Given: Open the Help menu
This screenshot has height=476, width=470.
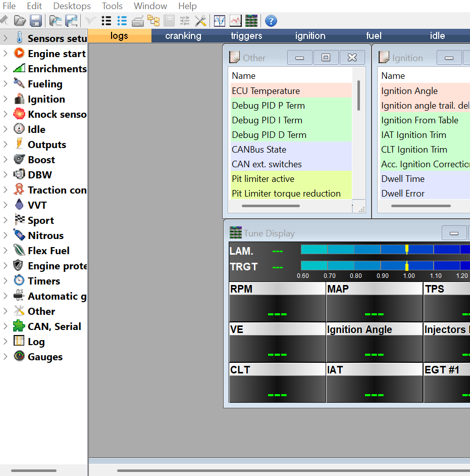Looking at the screenshot, I should click(x=187, y=6).
